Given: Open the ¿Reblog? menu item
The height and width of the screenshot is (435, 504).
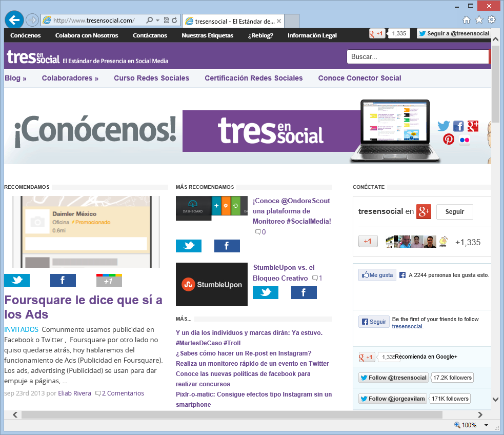Looking at the screenshot, I should 260,35.
